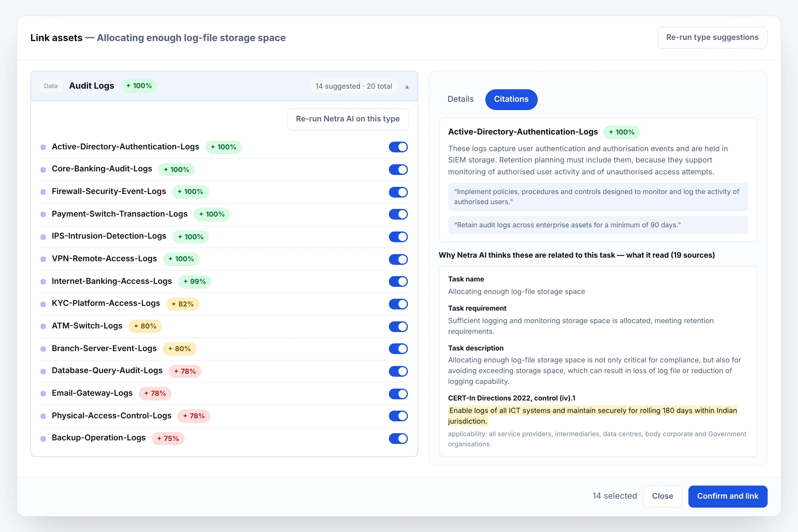
Task: Toggle the Core-Banking-Audit-Logs switch
Action: pyautogui.click(x=398, y=169)
